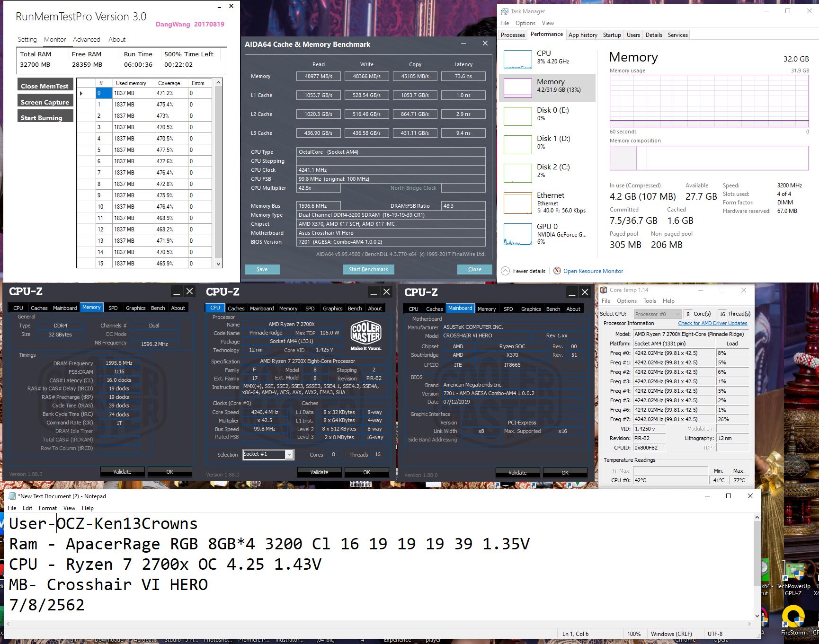Minimize the AIDA64 benchmark window
Image resolution: width=819 pixels, height=644 pixels.
coord(464,44)
